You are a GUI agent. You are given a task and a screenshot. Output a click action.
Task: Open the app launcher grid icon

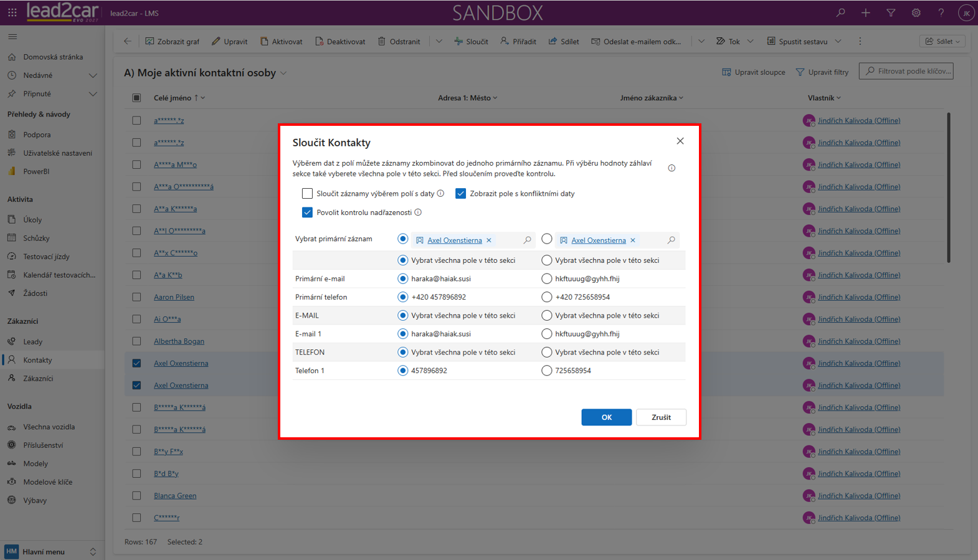(12, 12)
